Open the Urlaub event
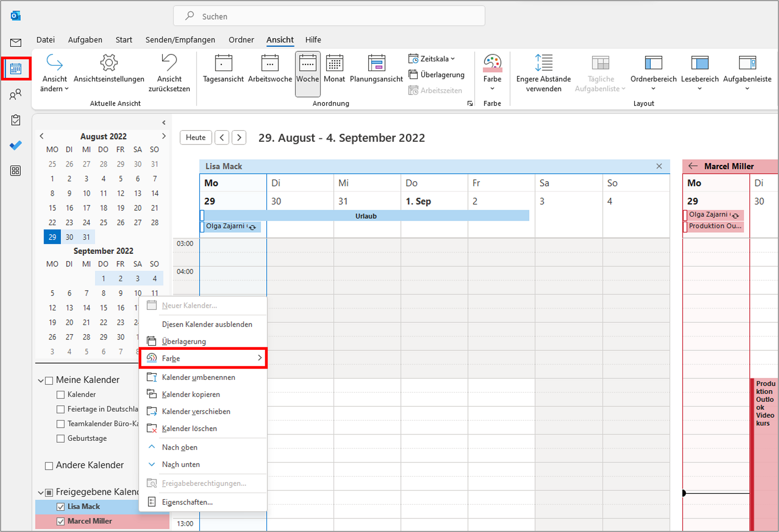 click(x=366, y=216)
